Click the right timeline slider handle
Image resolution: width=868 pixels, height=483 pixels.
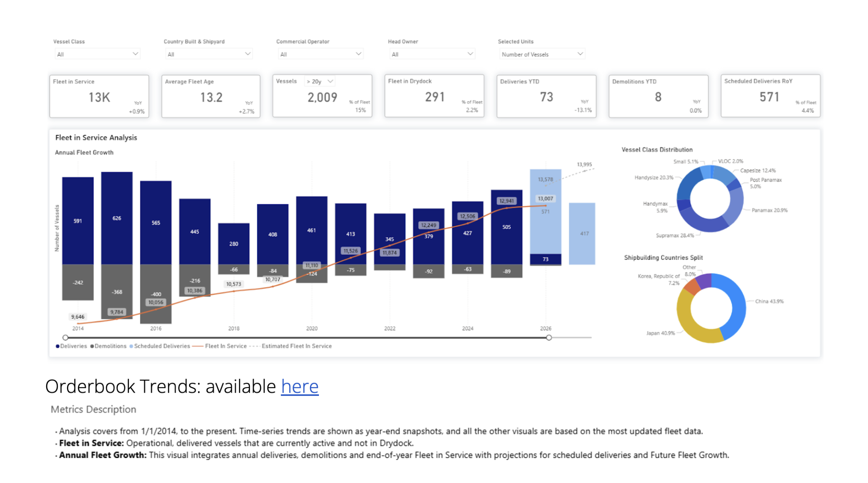click(549, 338)
